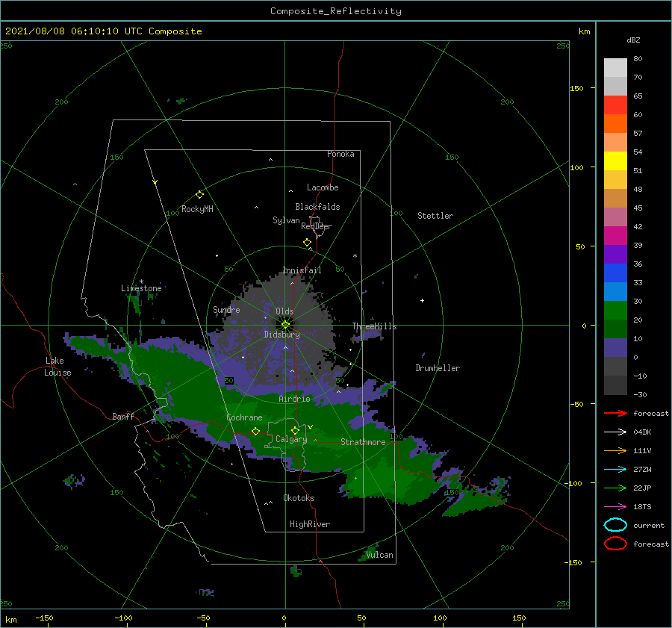Click the HighRiver town label
Image resolution: width=672 pixels, height=628 pixels.
(x=310, y=524)
